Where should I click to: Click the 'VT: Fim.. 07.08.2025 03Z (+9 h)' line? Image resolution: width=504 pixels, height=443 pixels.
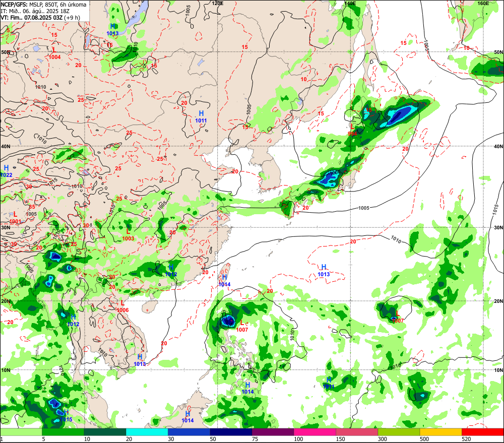pos(40,17)
